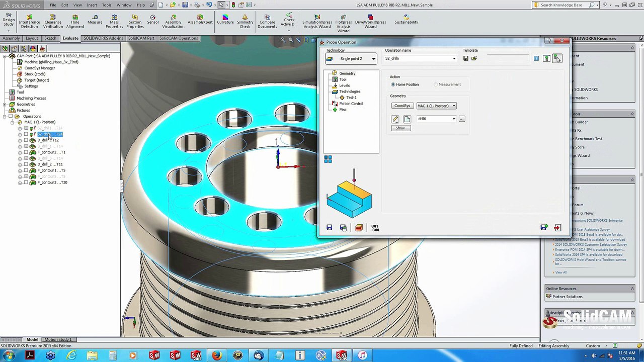
Task: Run Symmetry Check
Action: [x=245, y=21]
